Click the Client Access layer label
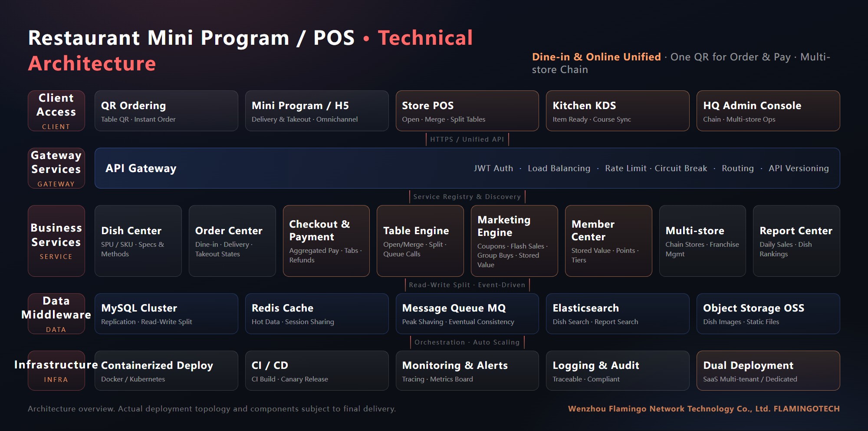The width and height of the screenshot is (868, 431). pos(56,111)
